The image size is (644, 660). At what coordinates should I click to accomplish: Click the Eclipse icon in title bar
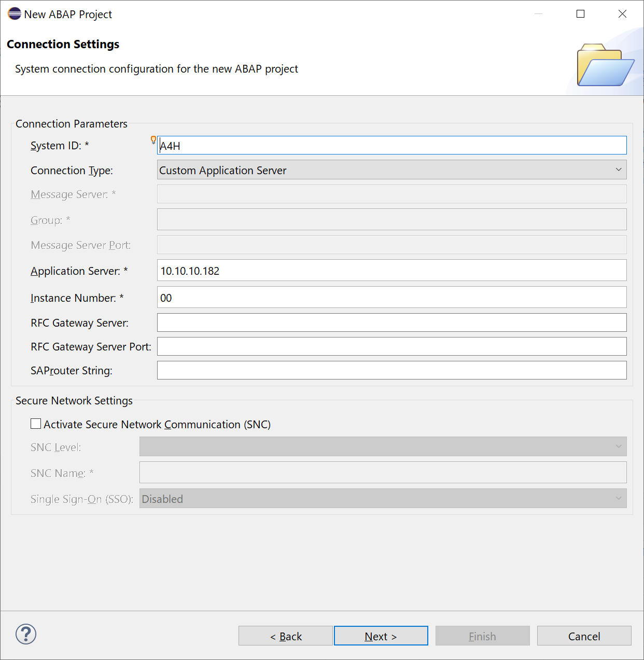coord(15,14)
